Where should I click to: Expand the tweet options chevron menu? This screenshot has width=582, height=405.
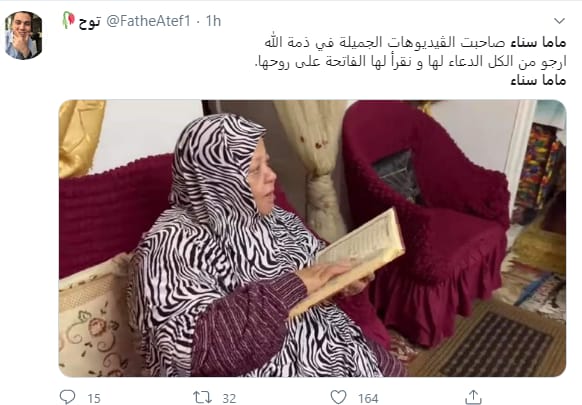click(559, 21)
